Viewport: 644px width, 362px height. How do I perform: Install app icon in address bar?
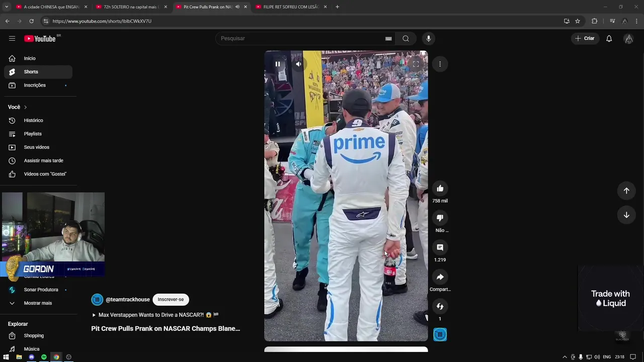567,21
